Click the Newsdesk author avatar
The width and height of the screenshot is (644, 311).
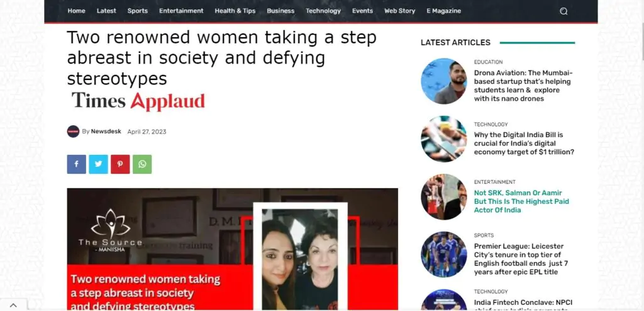pos(73,132)
